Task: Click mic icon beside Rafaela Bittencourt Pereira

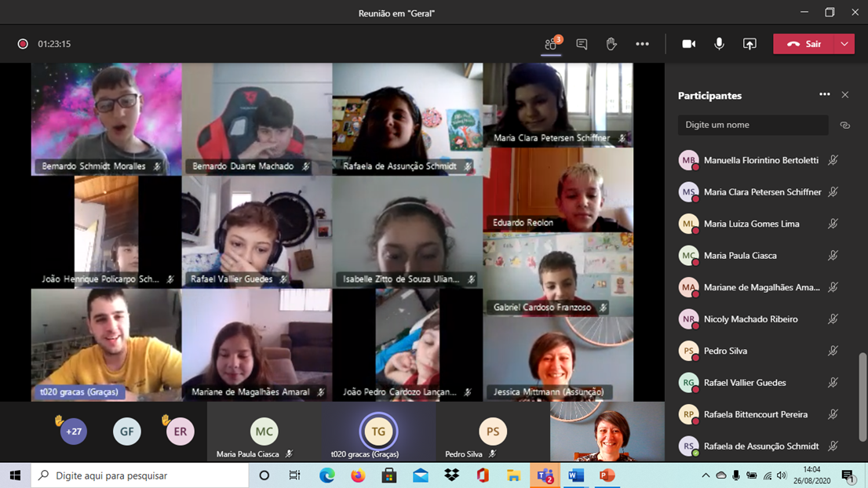Action: coord(833,414)
